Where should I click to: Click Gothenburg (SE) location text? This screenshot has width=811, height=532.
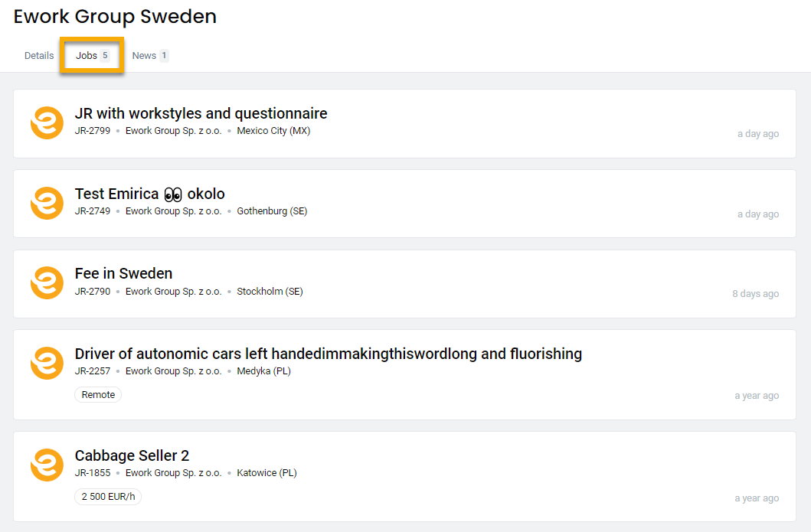272,211
